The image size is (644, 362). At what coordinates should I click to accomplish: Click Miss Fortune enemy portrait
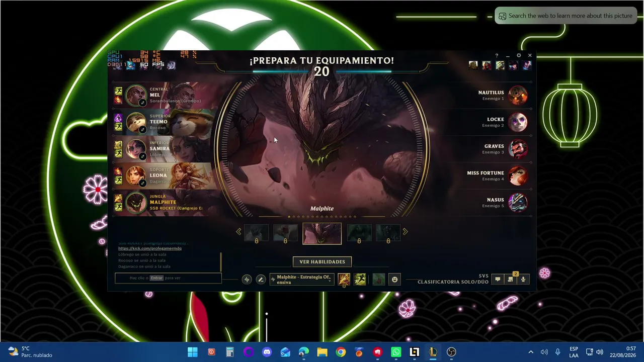(518, 175)
